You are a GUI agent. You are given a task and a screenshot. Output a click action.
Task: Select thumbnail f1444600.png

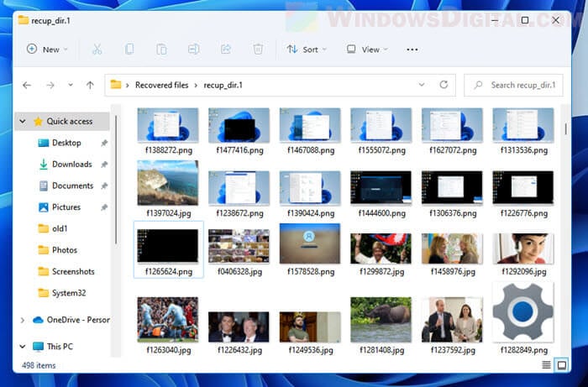click(381, 188)
